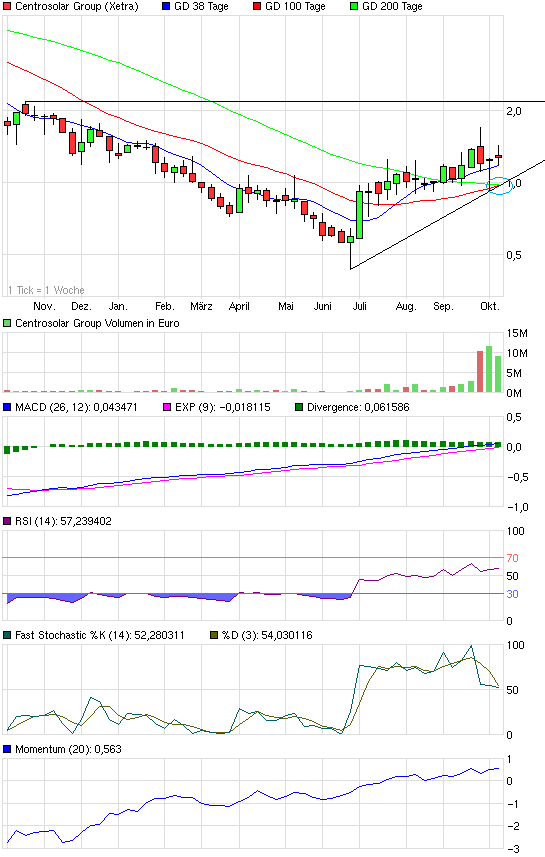Click the 5M volume axis label
Viewport: 545px width, 857px height.
pyautogui.click(x=517, y=374)
